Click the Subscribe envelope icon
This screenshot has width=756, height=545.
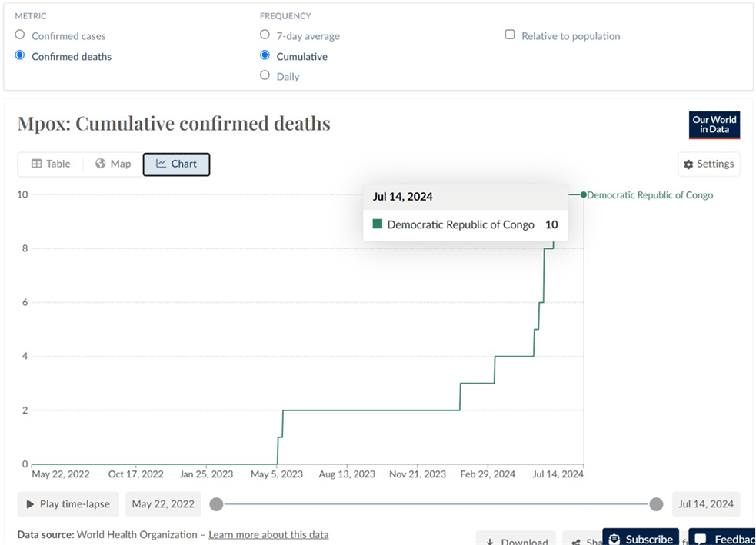click(614, 539)
